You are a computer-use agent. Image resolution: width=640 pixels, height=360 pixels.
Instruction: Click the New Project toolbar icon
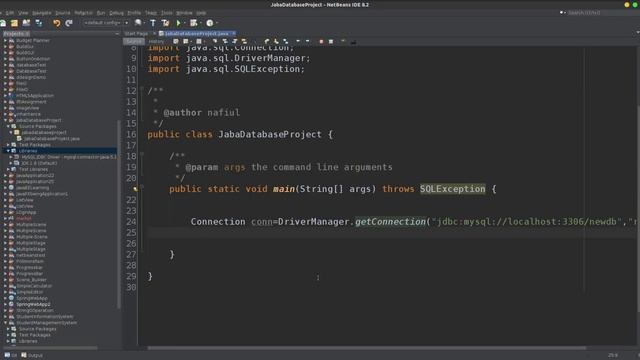coord(14,23)
